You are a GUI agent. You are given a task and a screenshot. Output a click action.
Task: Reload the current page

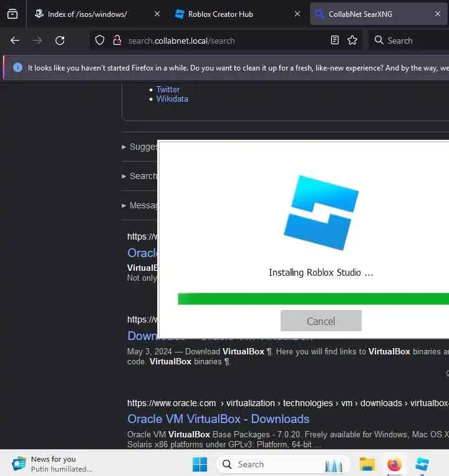[60, 41]
